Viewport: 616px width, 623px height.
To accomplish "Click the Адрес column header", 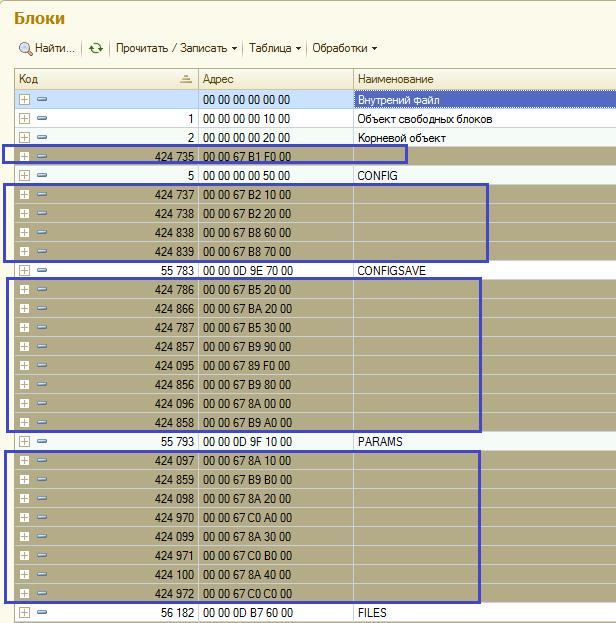I will (x=275, y=79).
